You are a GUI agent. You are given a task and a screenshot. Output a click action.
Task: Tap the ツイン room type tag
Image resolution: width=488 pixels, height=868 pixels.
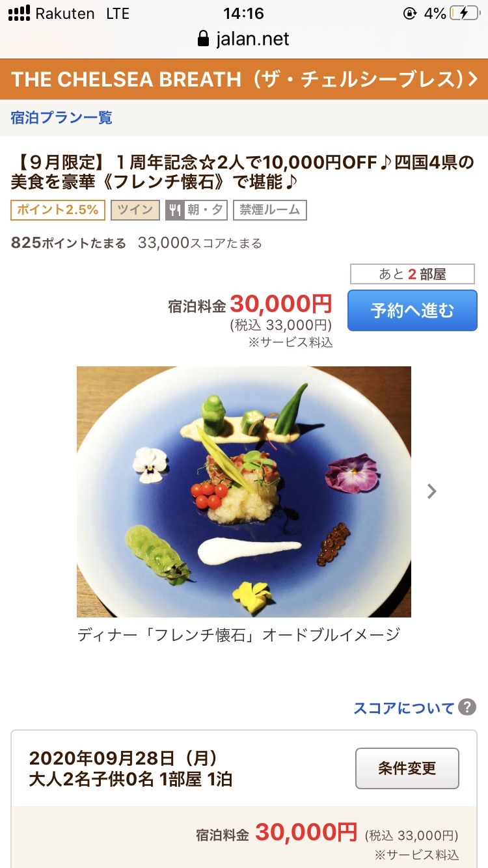point(135,210)
